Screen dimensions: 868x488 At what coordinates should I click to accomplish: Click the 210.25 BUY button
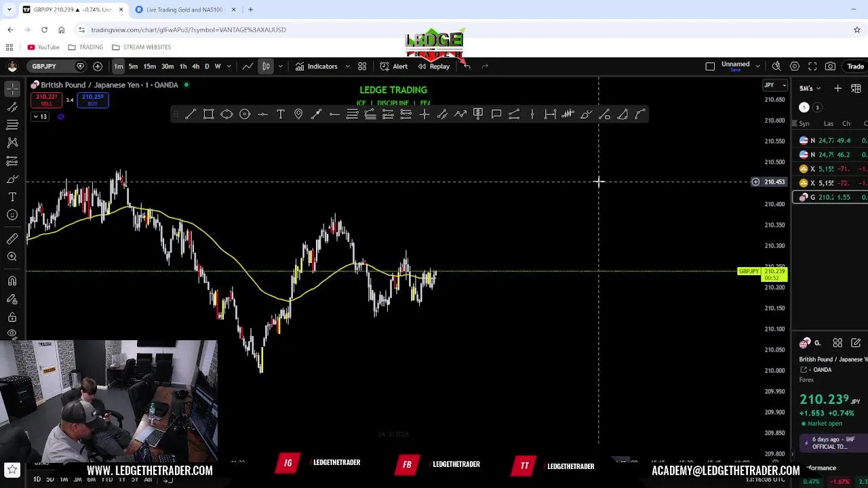pos(93,100)
